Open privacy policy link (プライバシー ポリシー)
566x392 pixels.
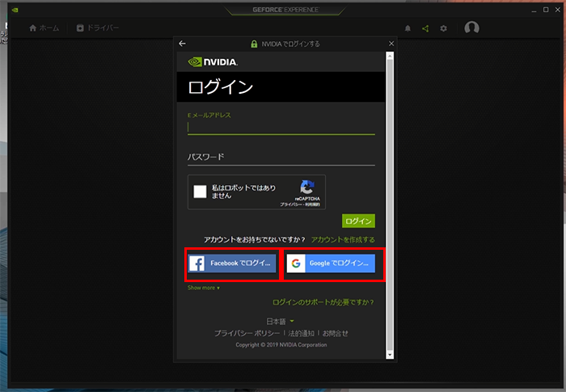247,334
